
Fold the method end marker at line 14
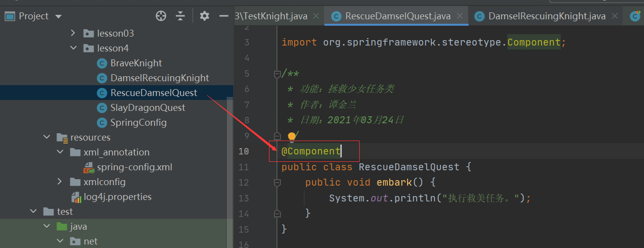[277, 213]
